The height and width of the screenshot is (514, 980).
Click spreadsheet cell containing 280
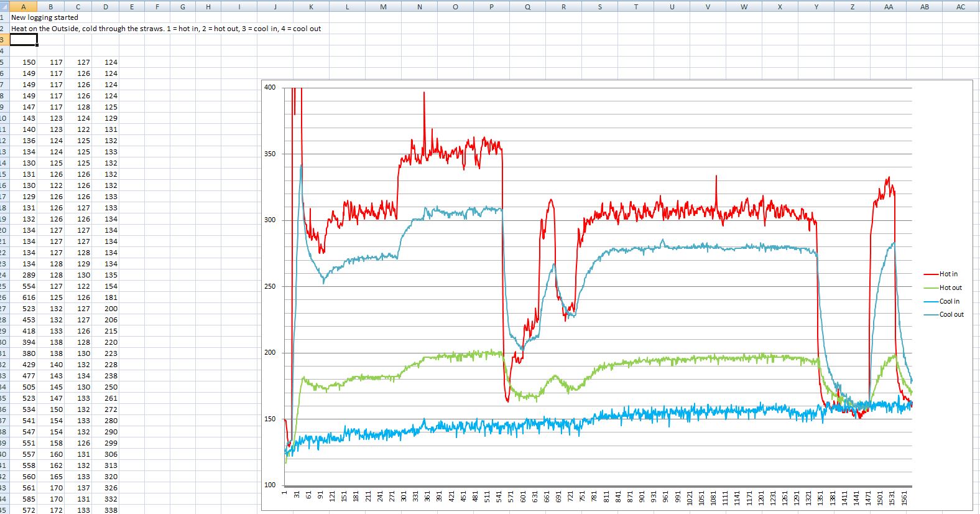(x=106, y=421)
